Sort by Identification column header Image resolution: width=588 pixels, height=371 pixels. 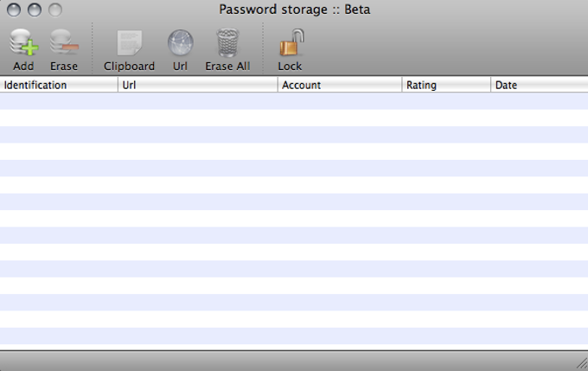click(x=59, y=86)
